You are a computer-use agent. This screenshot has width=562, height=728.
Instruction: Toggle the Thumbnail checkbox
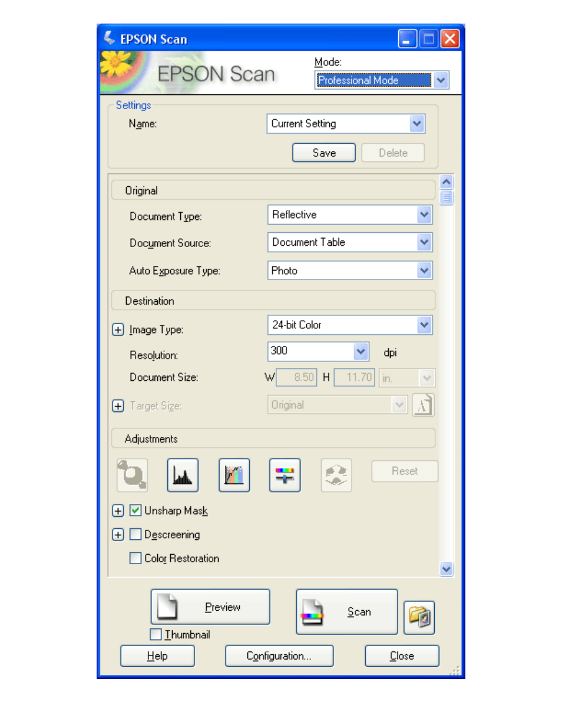click(156, 634)
